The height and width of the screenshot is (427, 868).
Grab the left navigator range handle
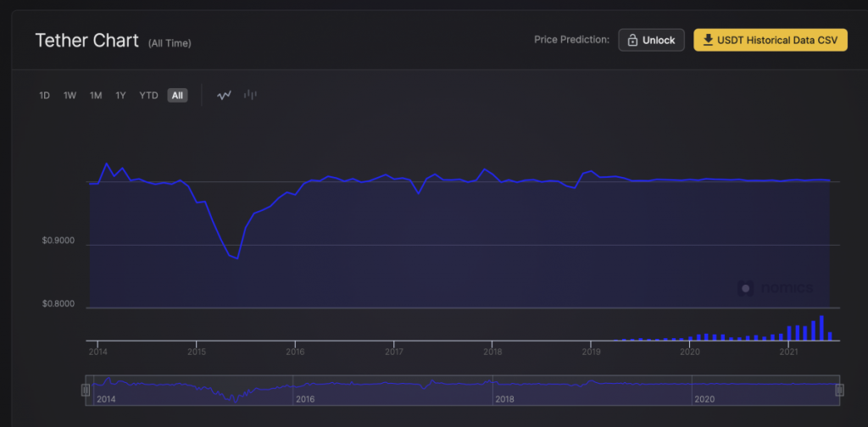click(86, 390)
